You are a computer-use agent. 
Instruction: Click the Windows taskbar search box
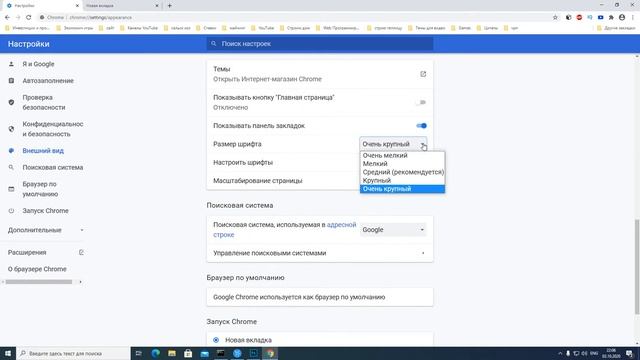(73, 353)
